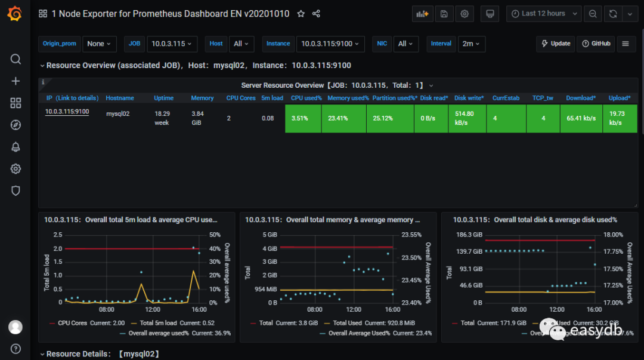Click the Grafana logo home icon
644x360 pixels.
click(16, 14)
